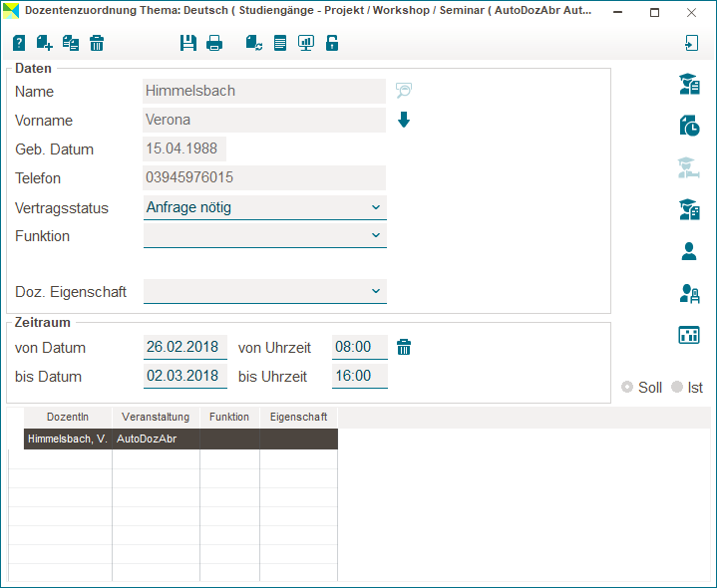Click the DozentIn column header

pyautogui.click(x=68, y=417)
